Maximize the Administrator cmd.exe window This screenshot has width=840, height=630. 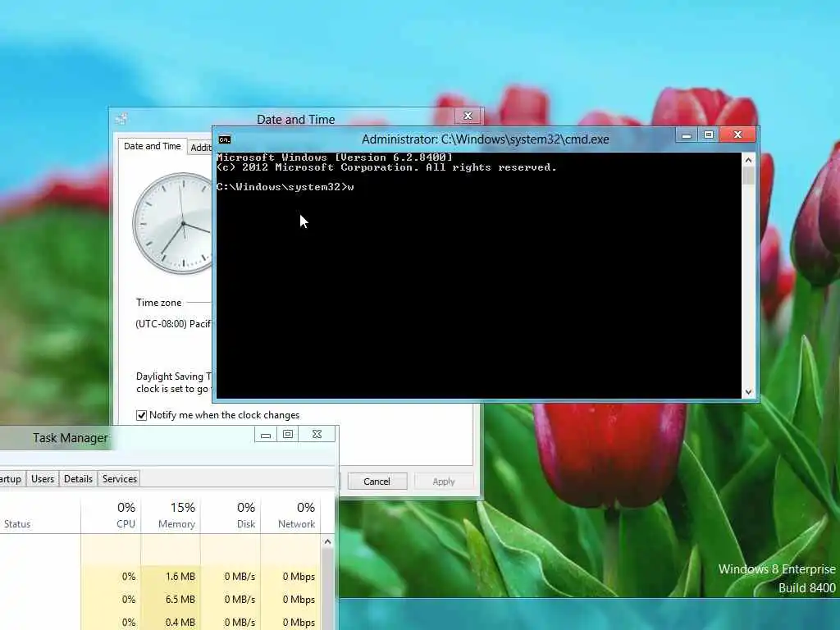708,135
